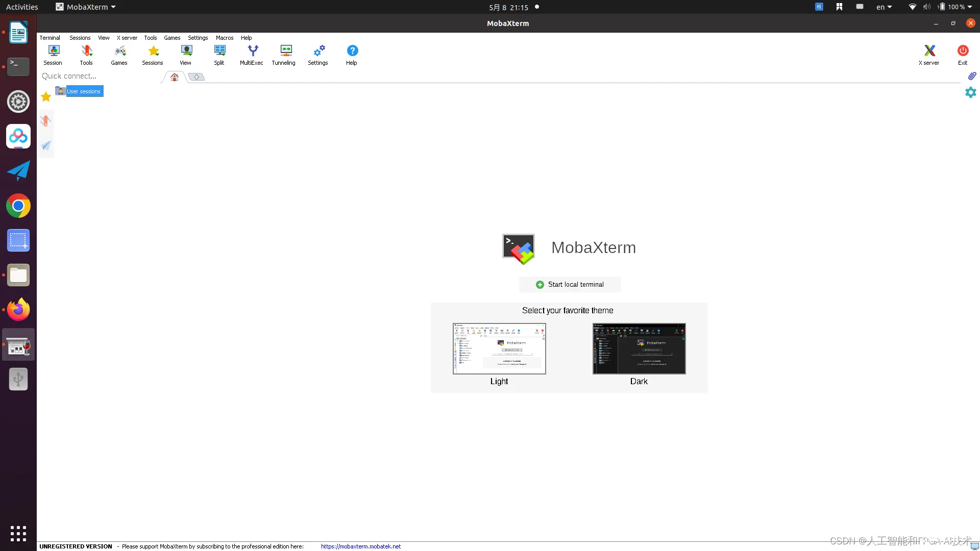980x551 pixels.
Task: Open the Settings menu
Action: click(x=197, y=38)
